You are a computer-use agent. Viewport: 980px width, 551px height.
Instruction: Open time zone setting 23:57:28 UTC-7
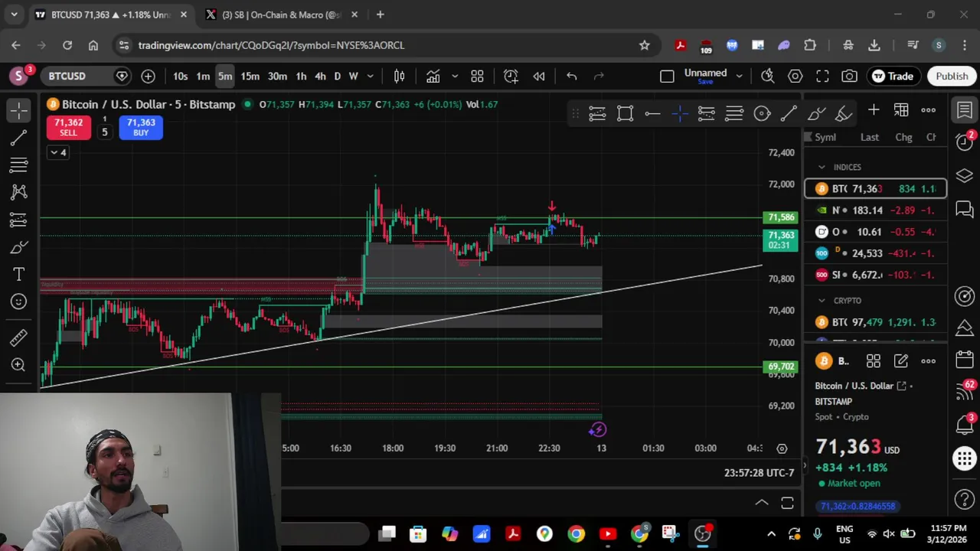click(759, 472)
